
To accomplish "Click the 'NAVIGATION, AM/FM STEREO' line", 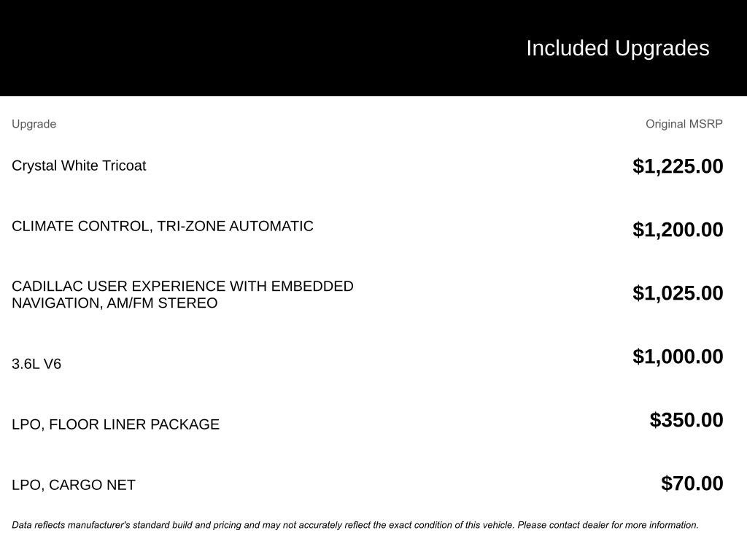I will [115, 303].
